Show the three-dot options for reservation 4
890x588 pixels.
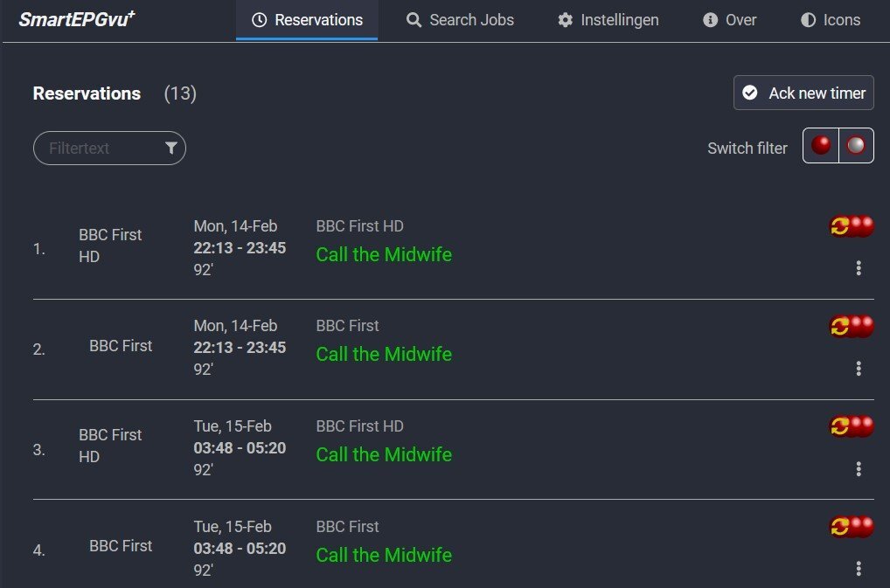(x=859, y=569)
